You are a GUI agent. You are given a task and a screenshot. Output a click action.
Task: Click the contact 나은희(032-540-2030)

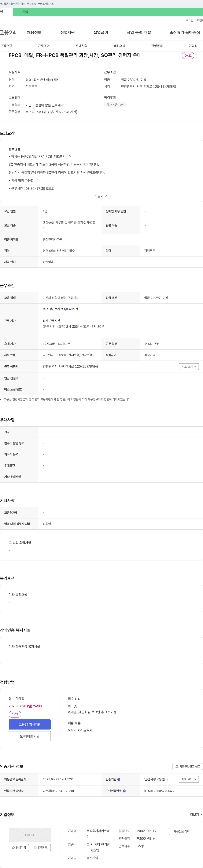[58, 791]
